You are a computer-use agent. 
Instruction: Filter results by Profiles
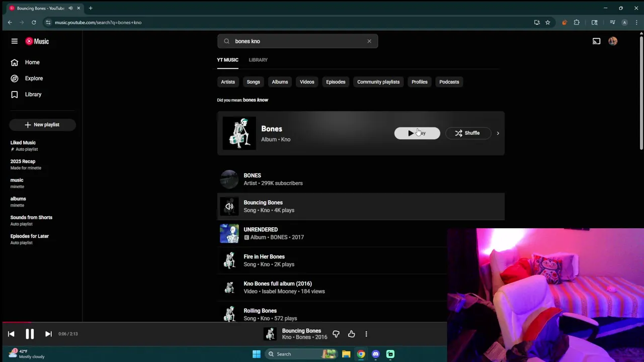click(x=419, y=82)
